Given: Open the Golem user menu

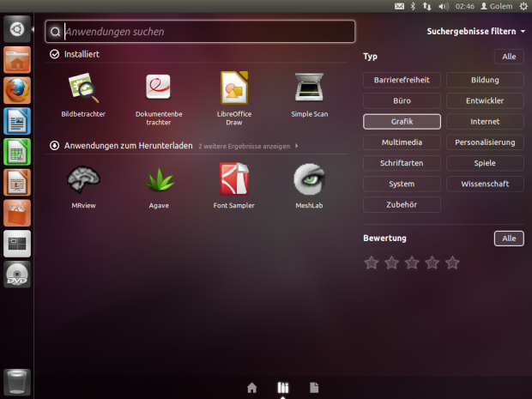Looking at the screenshot, I should (x=497, y=6).
